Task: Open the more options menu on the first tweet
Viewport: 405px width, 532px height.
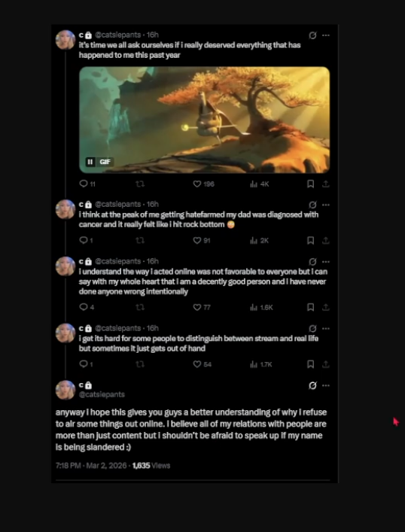Action: pyautogui.click(x=326, y=35)
